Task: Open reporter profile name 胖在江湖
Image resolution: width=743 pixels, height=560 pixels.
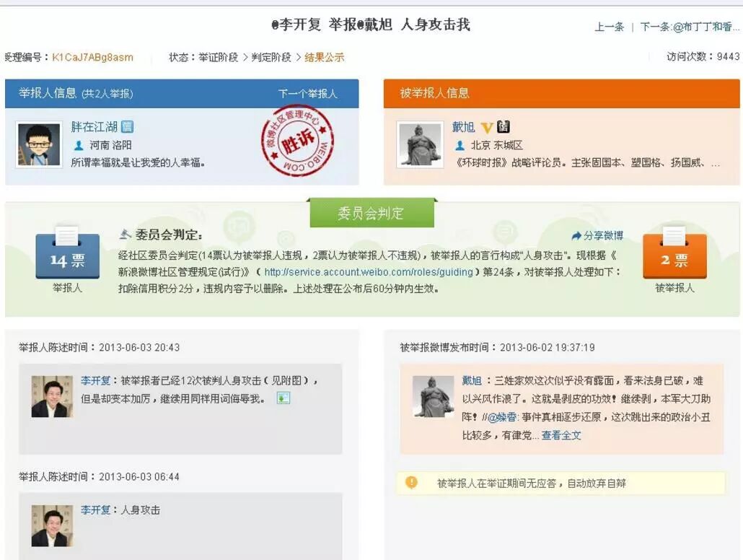Action: tap(94, 126)
